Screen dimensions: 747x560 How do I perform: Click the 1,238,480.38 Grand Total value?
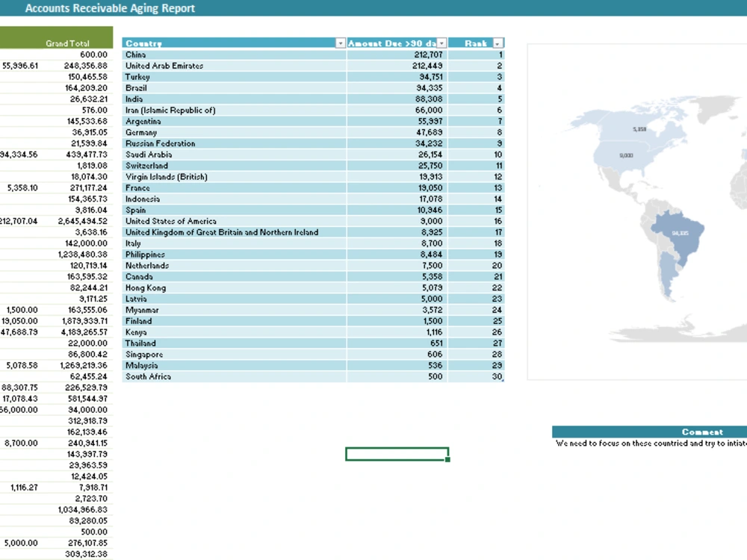[82, 255]
